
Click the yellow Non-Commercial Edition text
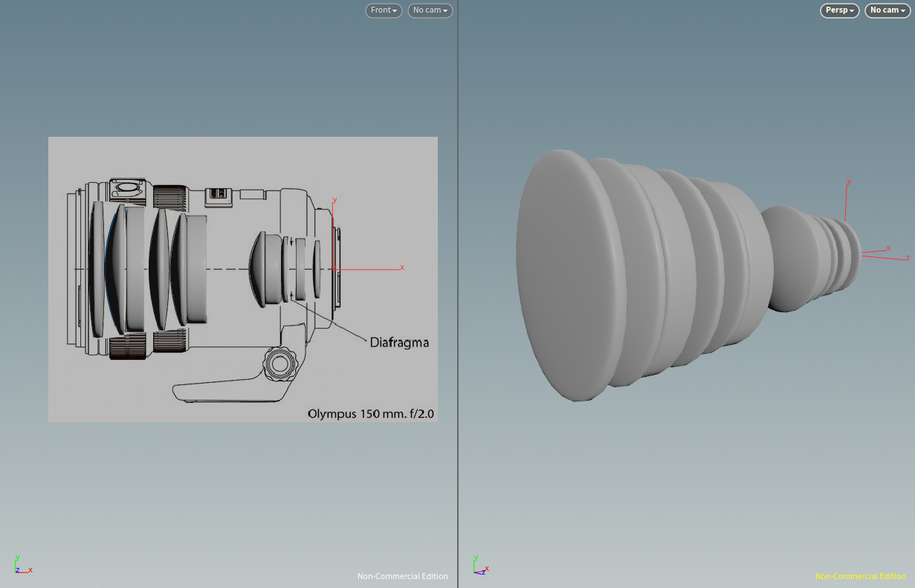860,576
